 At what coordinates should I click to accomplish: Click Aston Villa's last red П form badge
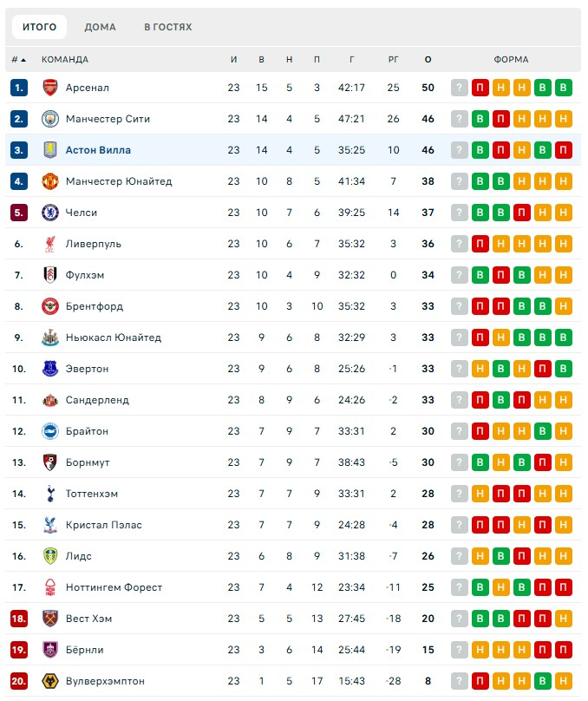click(564, 150)
